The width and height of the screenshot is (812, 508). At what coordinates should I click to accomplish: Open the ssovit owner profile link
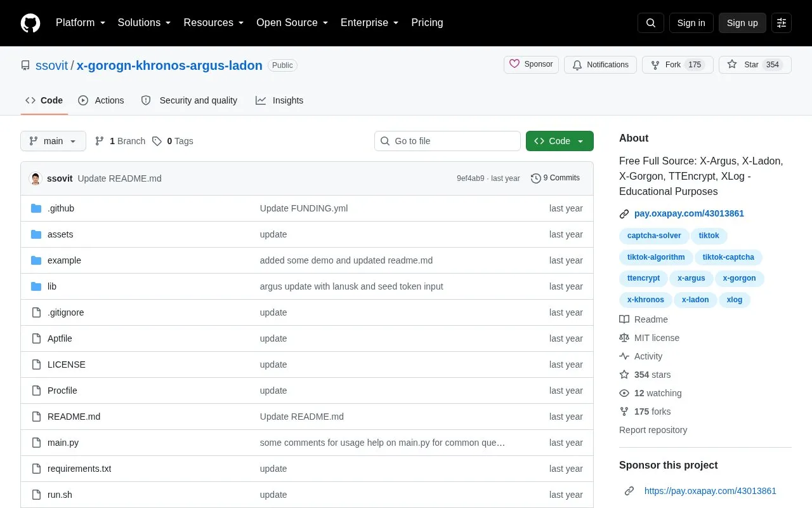(52, 65)
